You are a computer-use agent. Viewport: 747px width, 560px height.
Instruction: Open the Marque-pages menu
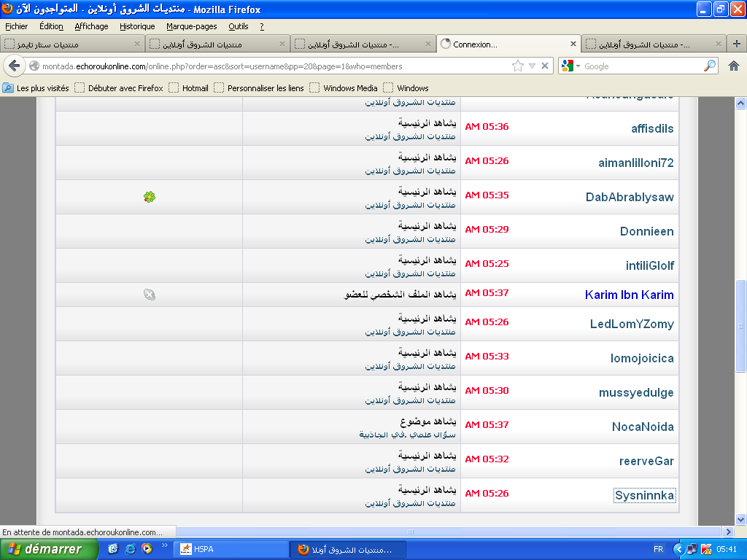192,27
